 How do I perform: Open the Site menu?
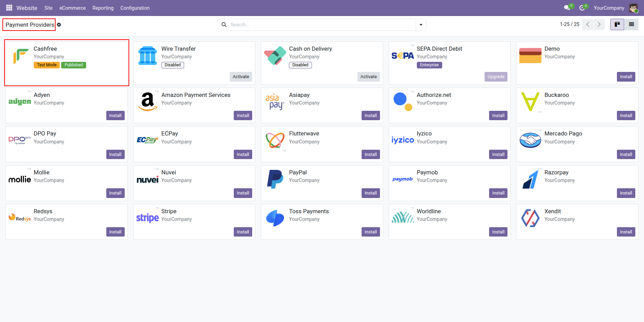pyautogui.click(x=49, y=8)
